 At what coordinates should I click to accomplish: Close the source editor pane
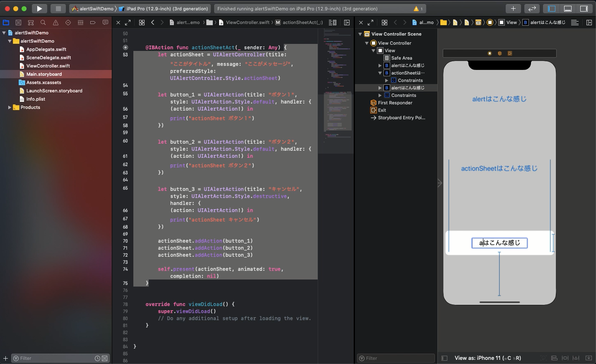click(x=118, y=22)
